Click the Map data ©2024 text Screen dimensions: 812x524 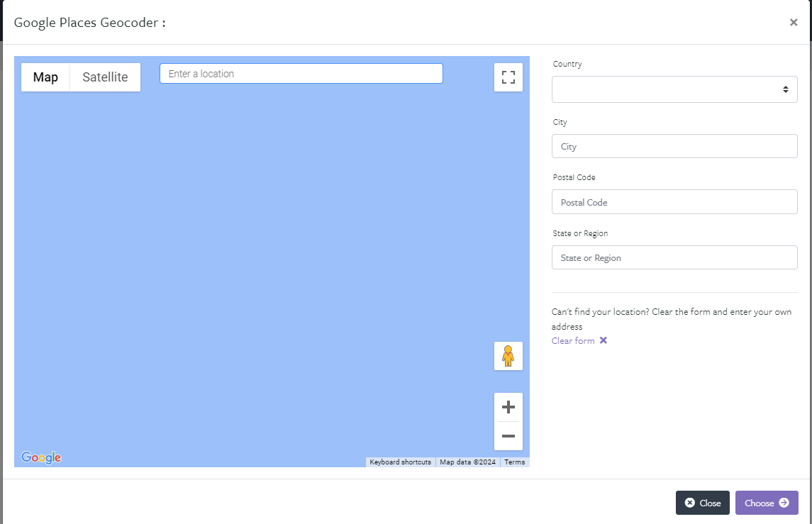pyautogui.click(x=467, y=462)
